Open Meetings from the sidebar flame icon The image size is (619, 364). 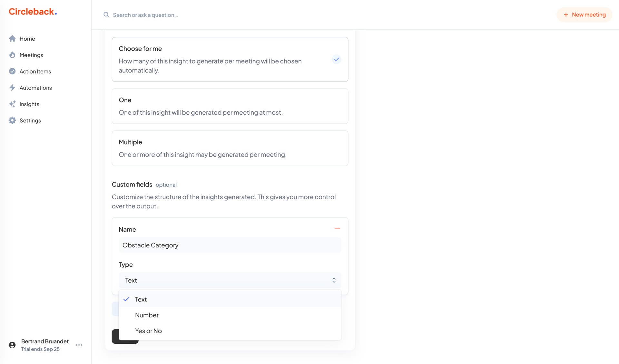coord(12,55)
